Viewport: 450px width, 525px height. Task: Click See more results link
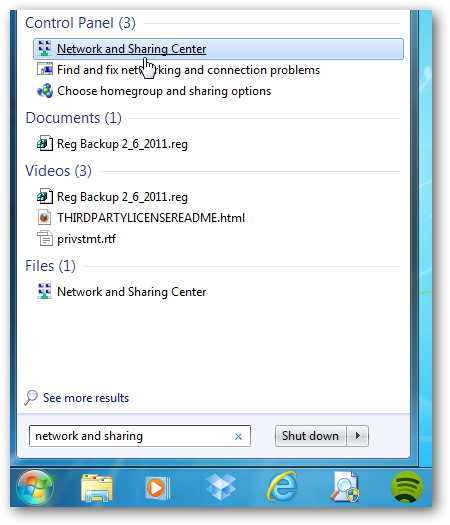[x=86, y=398]
